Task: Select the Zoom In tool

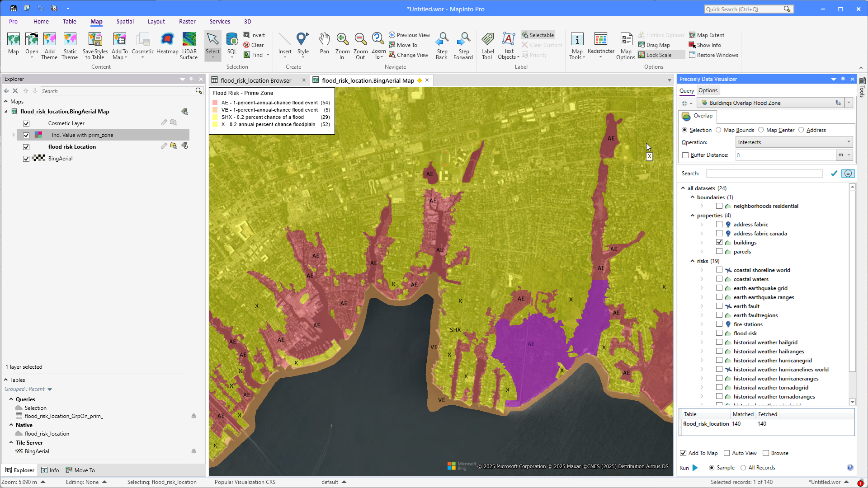Action: click(x=342, y=44)
